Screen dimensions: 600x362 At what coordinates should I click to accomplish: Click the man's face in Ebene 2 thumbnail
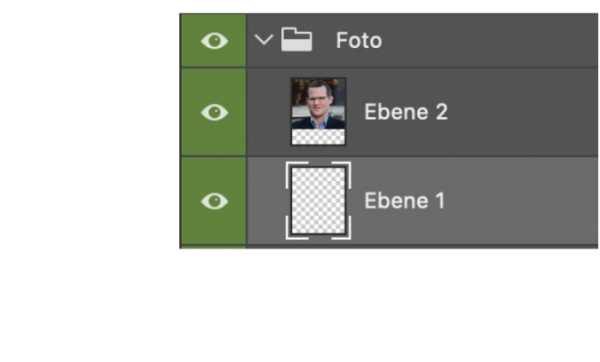pyautogui.click(x=318, y=100)
